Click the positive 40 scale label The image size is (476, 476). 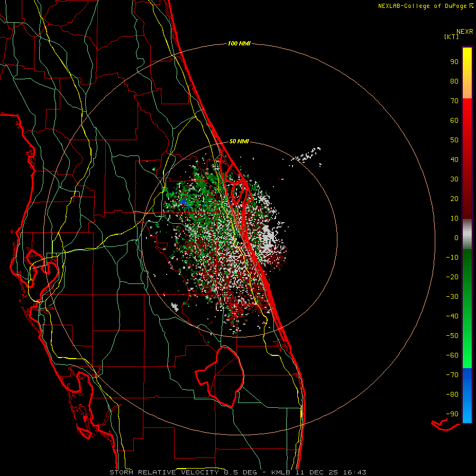[454, 159]
